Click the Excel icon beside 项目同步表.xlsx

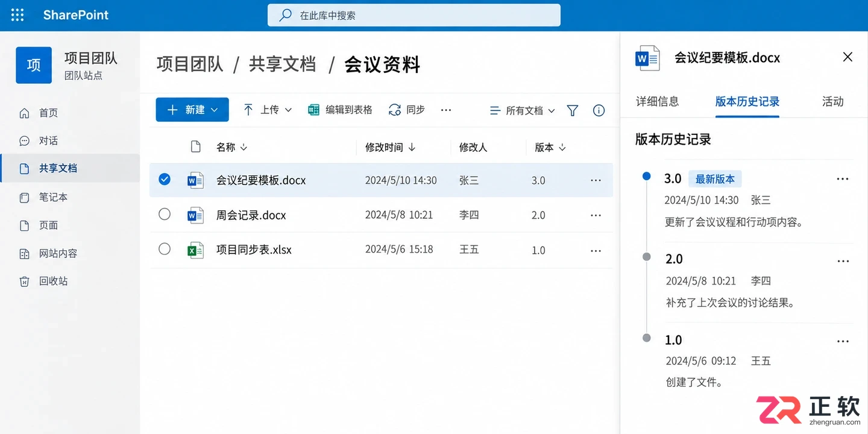pos(195,250)
